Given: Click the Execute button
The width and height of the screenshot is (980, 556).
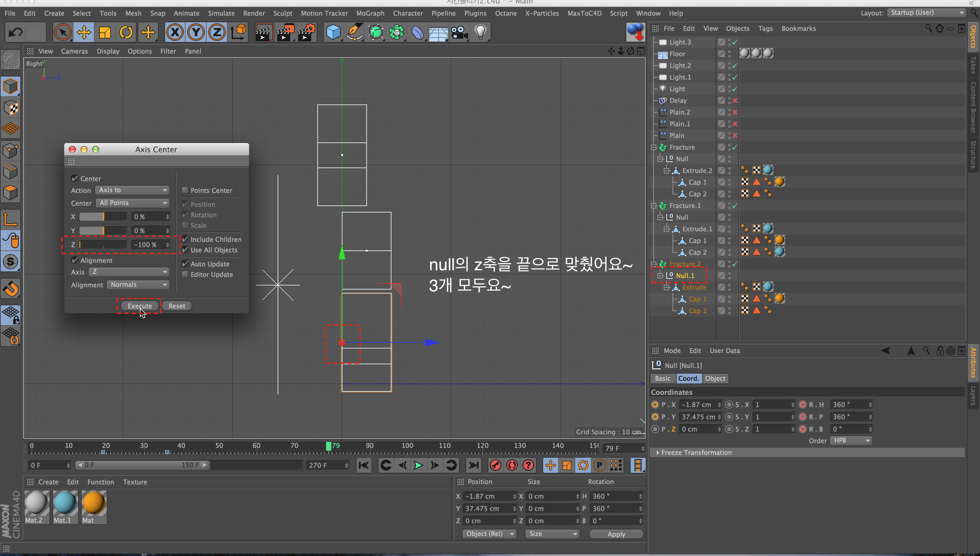Looking at the screenshot, I should click(x=140, y=306).
